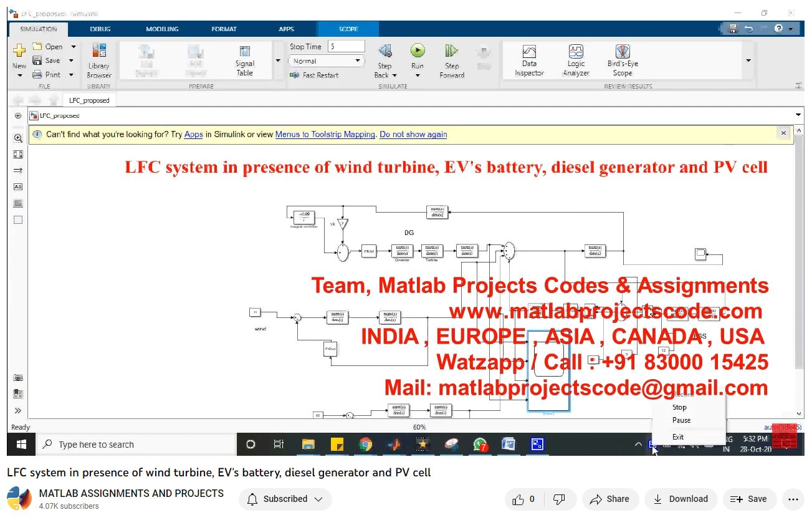The image size is (812, 520).
Task: Open the Signal Table
Action: [244, 59]
